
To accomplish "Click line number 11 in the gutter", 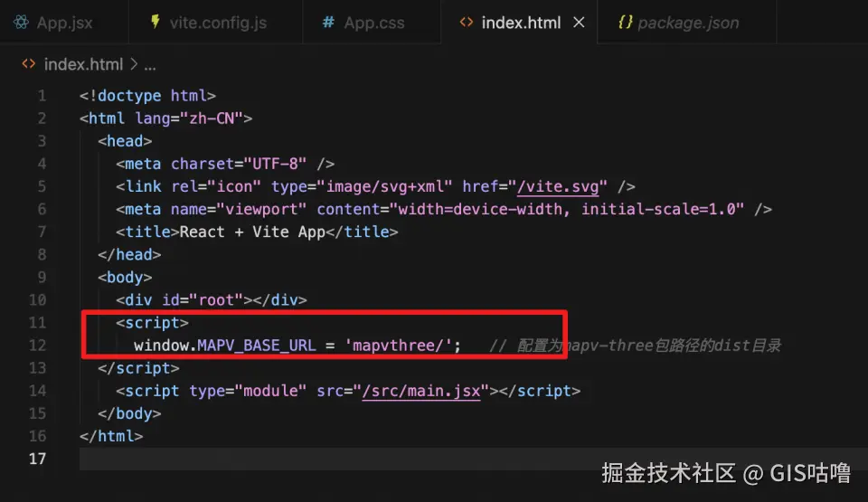I will tap(38, 323).
